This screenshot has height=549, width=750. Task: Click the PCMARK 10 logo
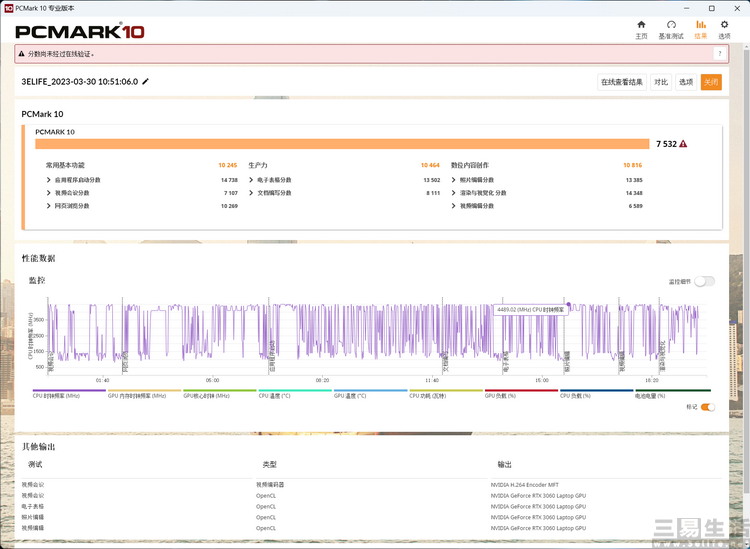pos(79,32)
